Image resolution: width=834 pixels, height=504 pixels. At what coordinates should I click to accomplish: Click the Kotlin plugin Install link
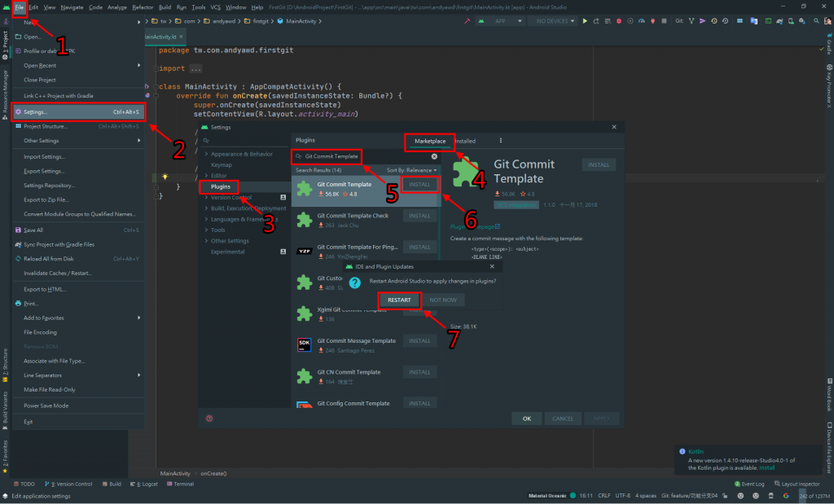(x=766, y=468)
